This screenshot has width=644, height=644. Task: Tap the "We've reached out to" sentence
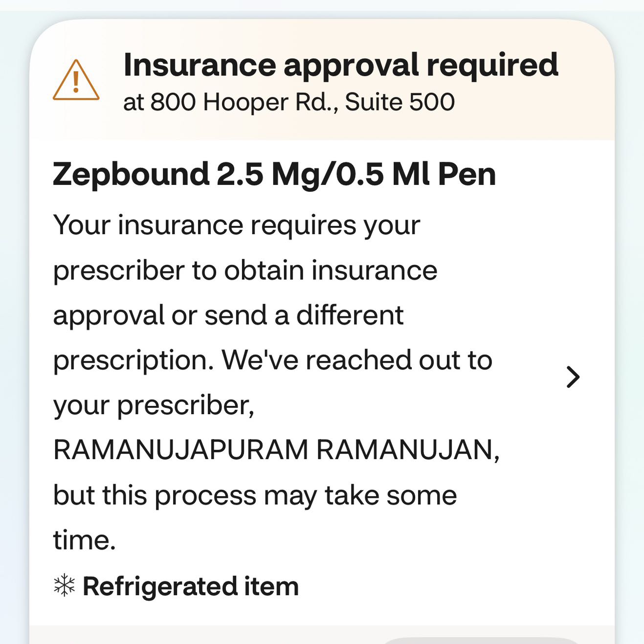(357, 360)
